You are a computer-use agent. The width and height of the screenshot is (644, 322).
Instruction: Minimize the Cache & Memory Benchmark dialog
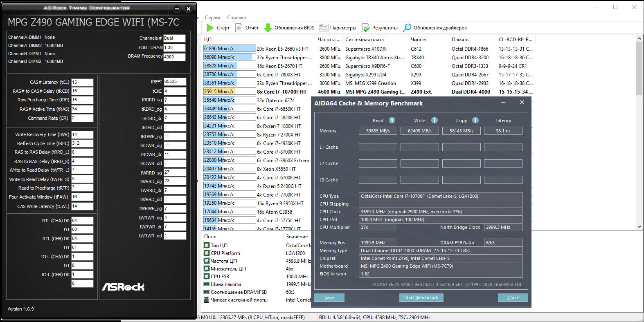coord(503,103)
